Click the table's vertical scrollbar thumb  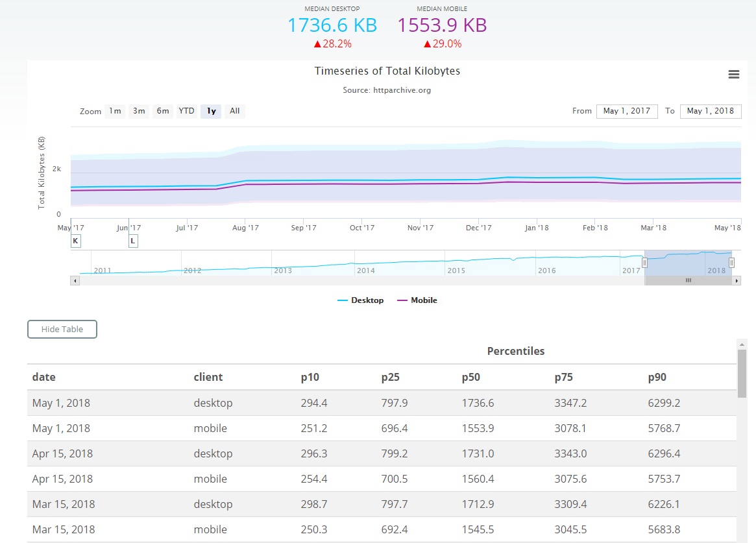pyautogui.click(x=742, y=373)
